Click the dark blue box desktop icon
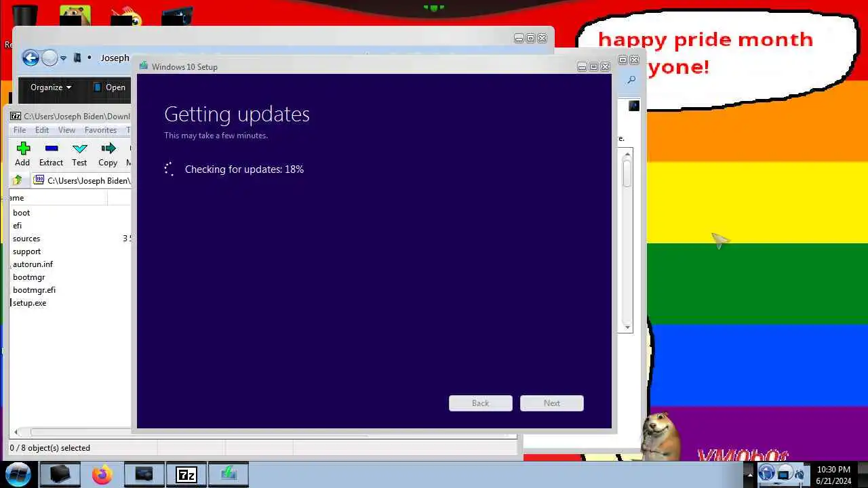The image size is (868, 488). 177,16
